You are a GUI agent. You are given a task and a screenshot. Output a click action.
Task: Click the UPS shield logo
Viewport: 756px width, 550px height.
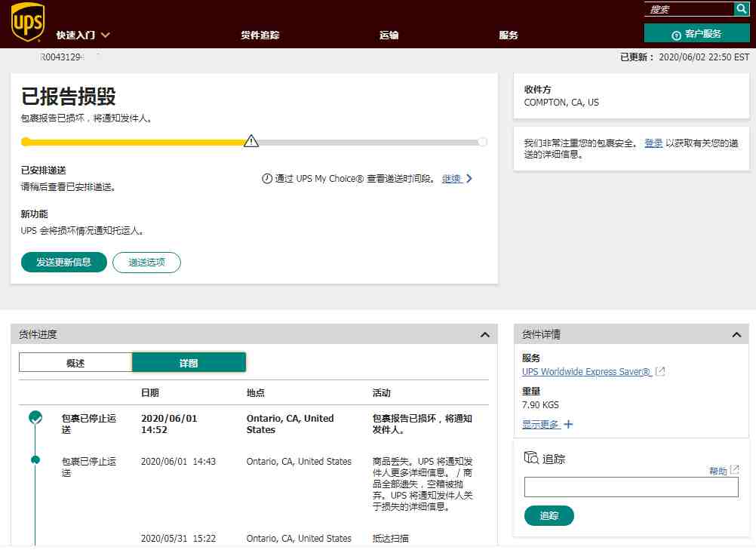[x=27, y=22]
